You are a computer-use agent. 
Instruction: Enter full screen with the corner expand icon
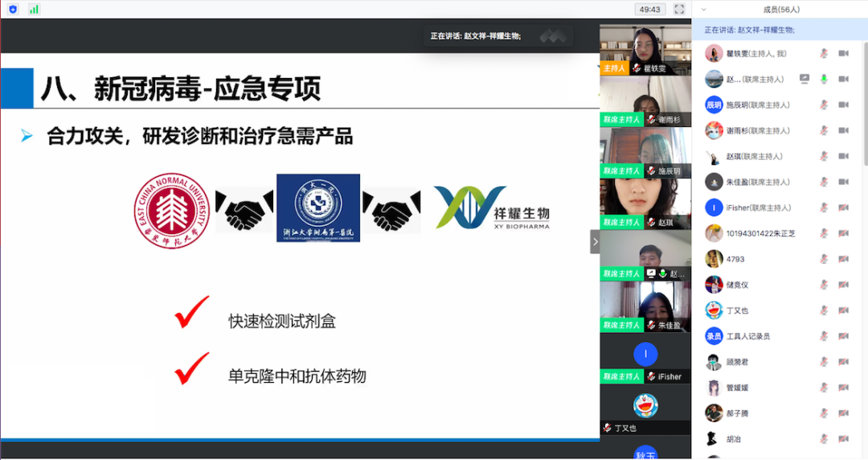(679, 10)
